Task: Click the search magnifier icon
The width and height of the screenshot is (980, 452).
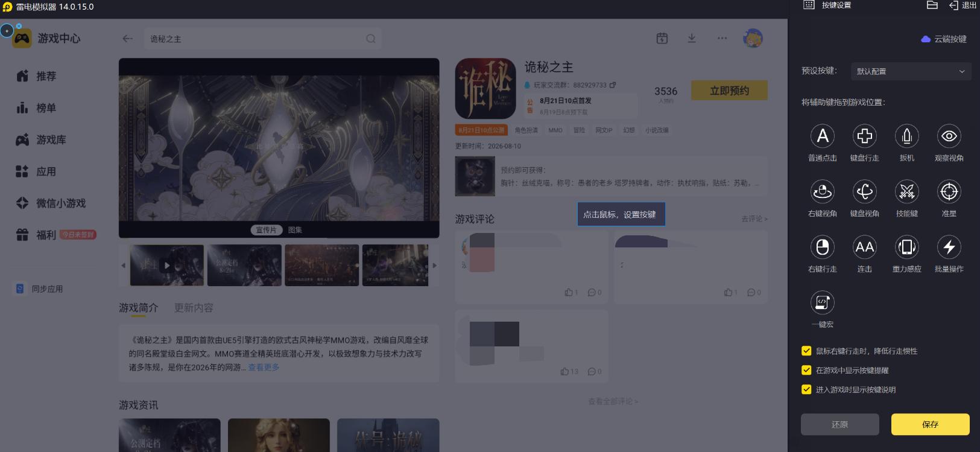Action: coord(371,39)
